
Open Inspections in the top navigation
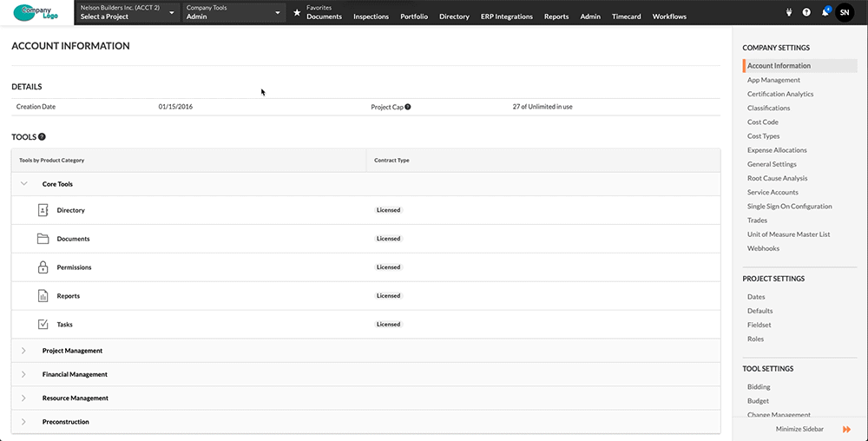(x=371, y=16)
